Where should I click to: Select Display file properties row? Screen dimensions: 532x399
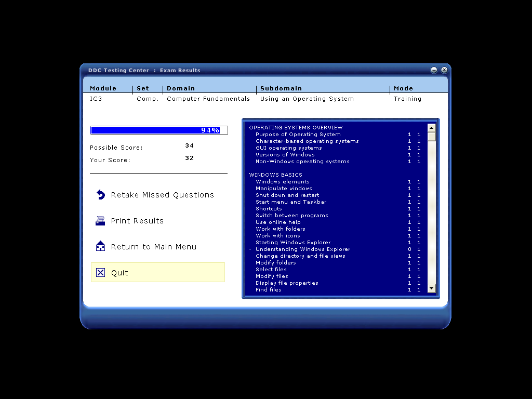(338, 283)
